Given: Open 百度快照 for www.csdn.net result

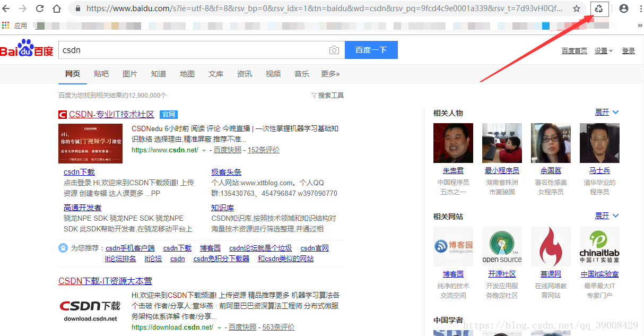Looking at the screenshot, I should click(228, 150).
